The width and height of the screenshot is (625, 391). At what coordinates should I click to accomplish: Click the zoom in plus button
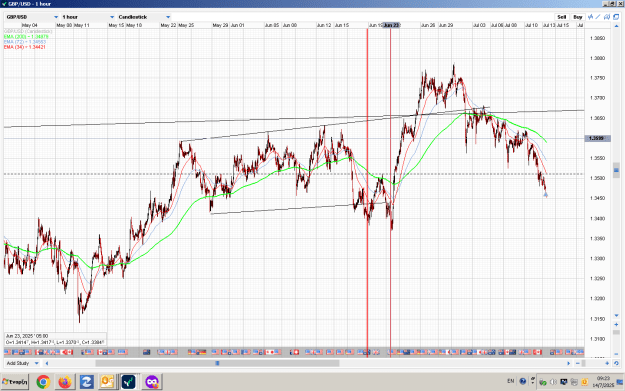pyautogui.click(x=607, y=363)
